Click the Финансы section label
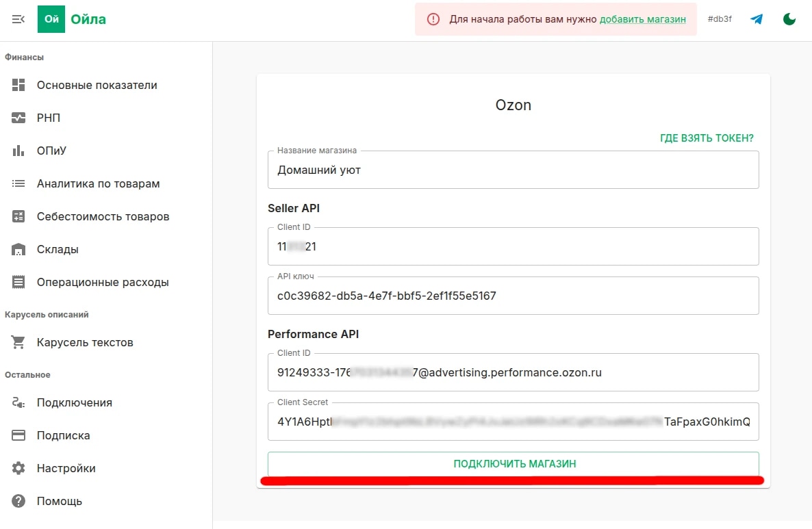 (x=25, y=57)
